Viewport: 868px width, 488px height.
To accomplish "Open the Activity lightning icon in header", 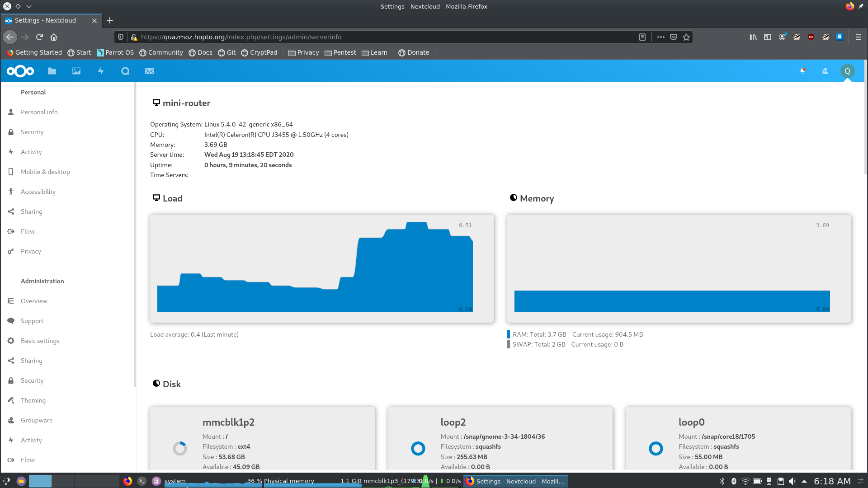I will tap(101, 71).
